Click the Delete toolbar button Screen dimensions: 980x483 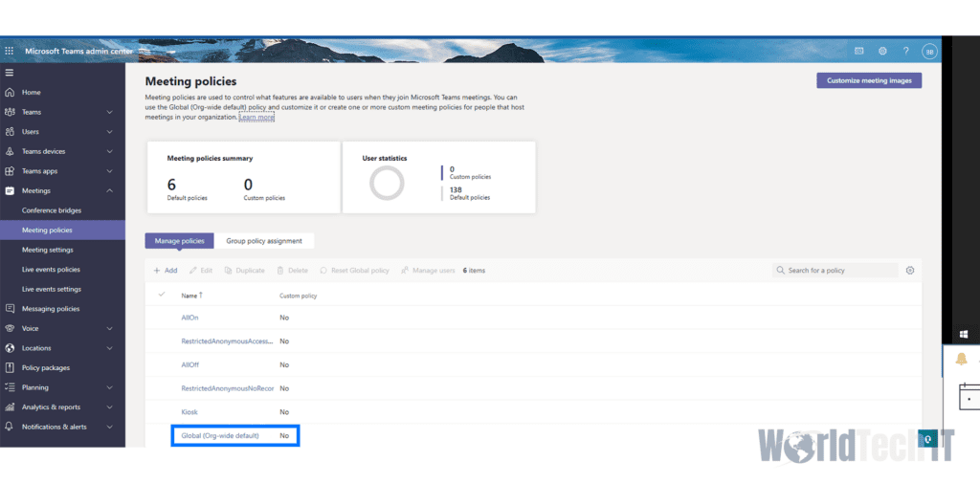[x=293, y=271]
